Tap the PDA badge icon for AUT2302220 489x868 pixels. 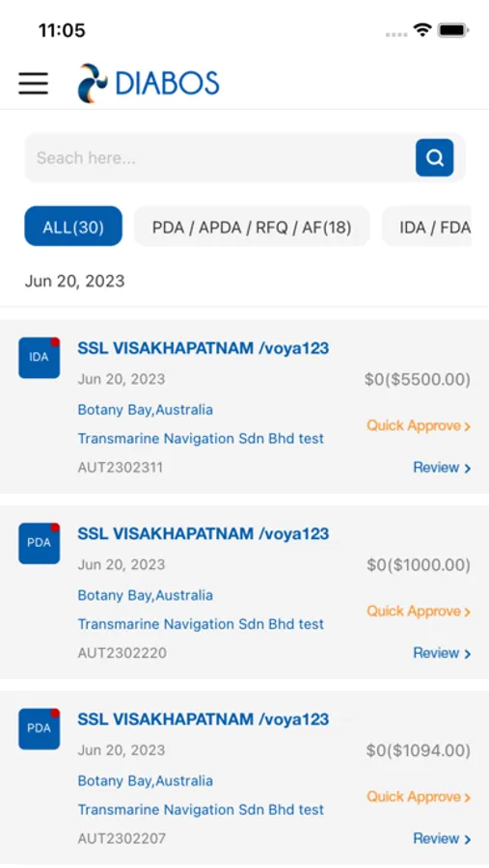[x=39, y=543]
